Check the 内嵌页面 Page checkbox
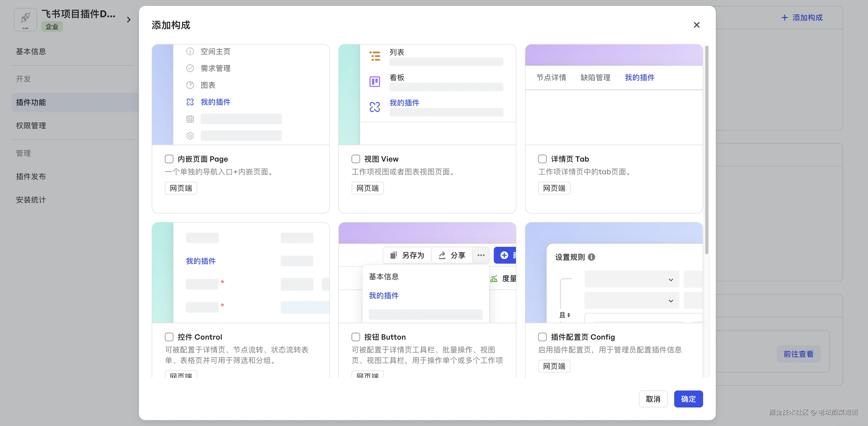868x426 pixels. 169,159
